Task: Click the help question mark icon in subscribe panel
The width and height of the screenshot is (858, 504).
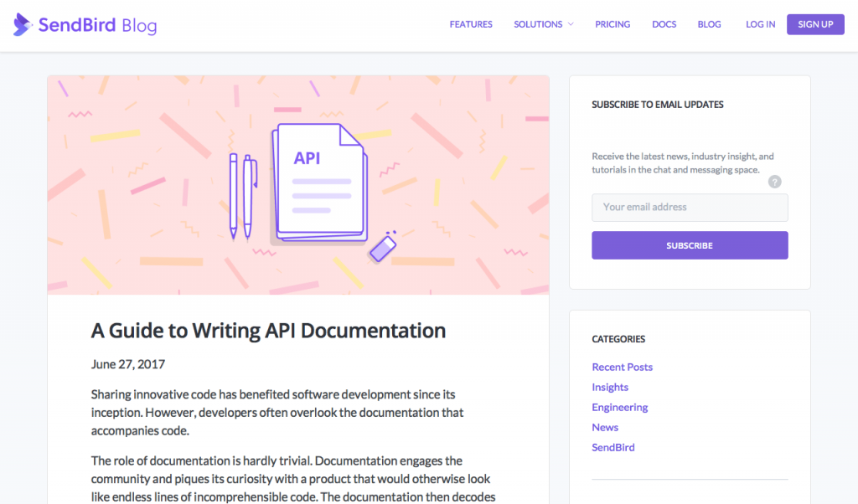Action: tap(774, 181)
